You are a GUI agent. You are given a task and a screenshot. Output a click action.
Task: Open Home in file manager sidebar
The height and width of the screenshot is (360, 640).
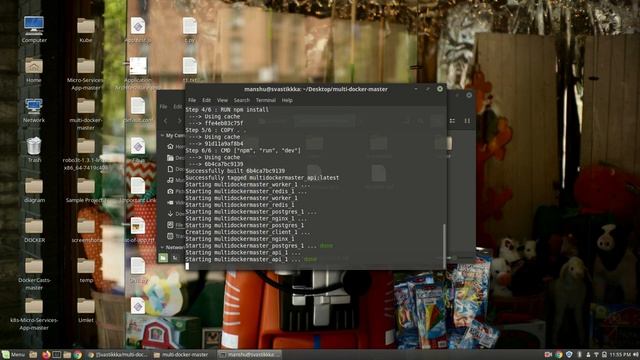pyautogui.click(x=176, y=147)
